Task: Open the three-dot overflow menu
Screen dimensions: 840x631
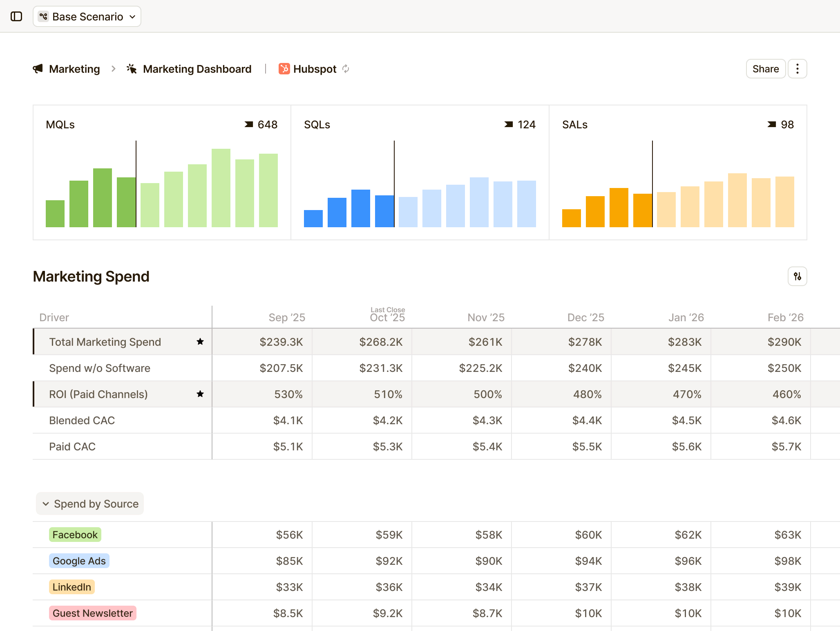Action: click(797, 69)
